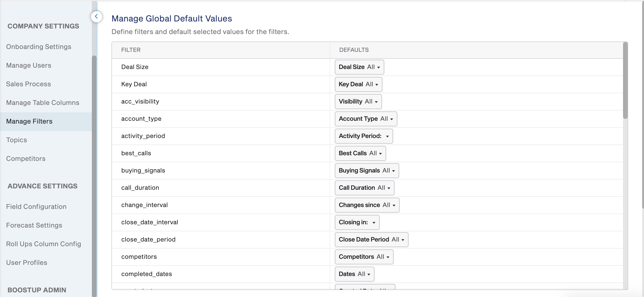The image size is (644, 297).
Task: Expand the Changes since dropdown
Action: [x=367, y=205]
